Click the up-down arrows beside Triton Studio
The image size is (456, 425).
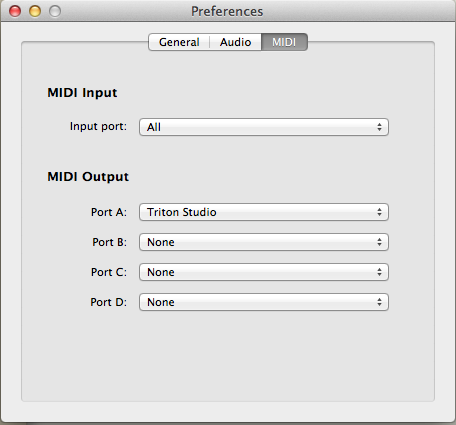point(379,212)
